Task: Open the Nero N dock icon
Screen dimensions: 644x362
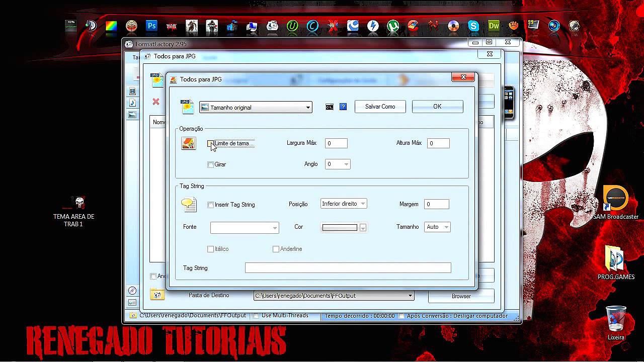Action: (x=433, y=26)
